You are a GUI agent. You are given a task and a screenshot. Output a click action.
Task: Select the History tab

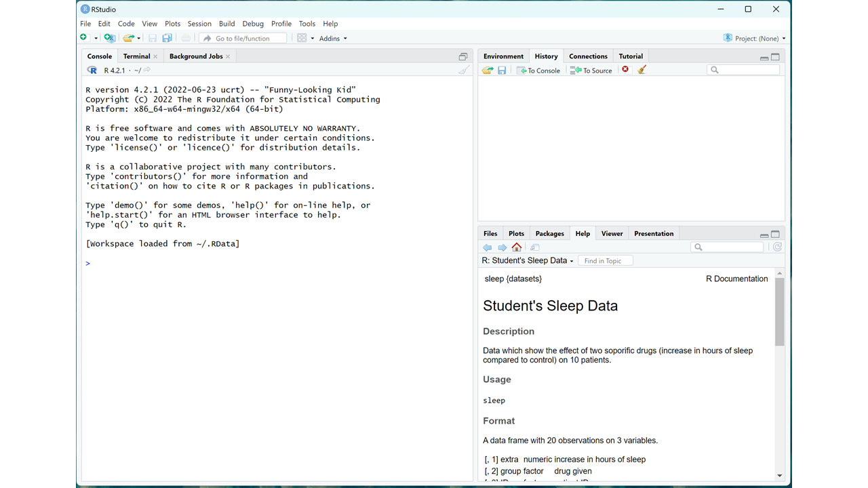(546, 56)
